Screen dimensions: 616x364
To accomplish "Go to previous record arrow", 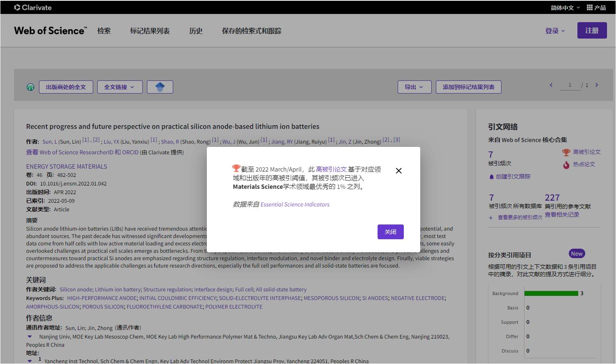I will pyautogui.click(x=551, y=85).
